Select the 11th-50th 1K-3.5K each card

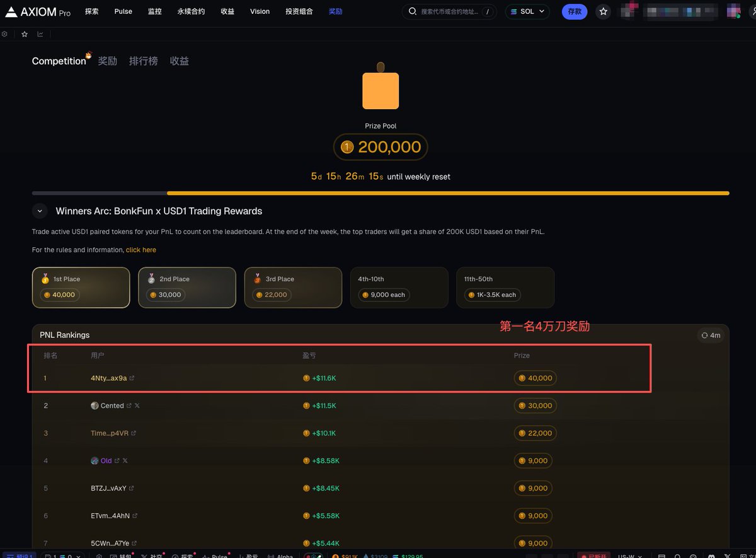[x=505, y=288]
